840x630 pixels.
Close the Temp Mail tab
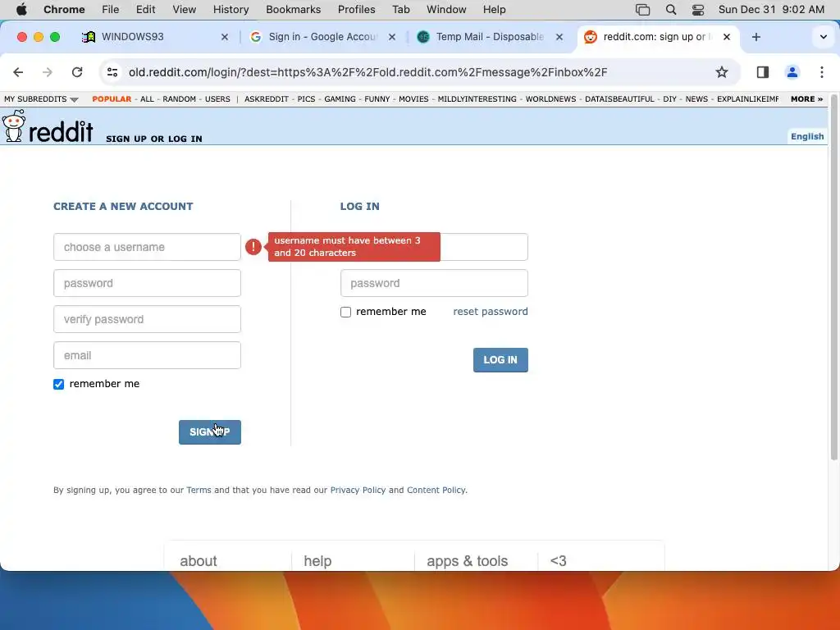[x=559, y=37]
